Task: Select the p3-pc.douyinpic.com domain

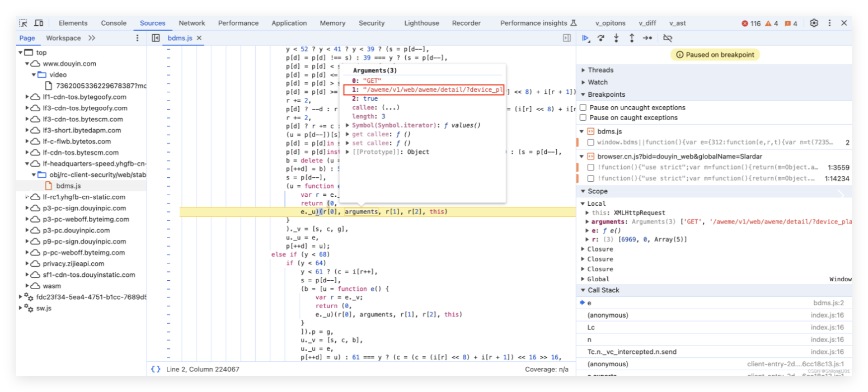Action: [77, 230]
